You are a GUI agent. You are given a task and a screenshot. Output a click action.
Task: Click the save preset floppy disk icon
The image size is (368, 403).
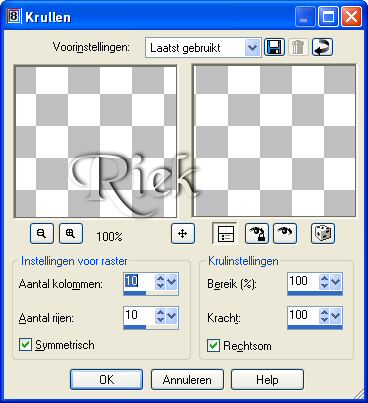tap(274, 47)
